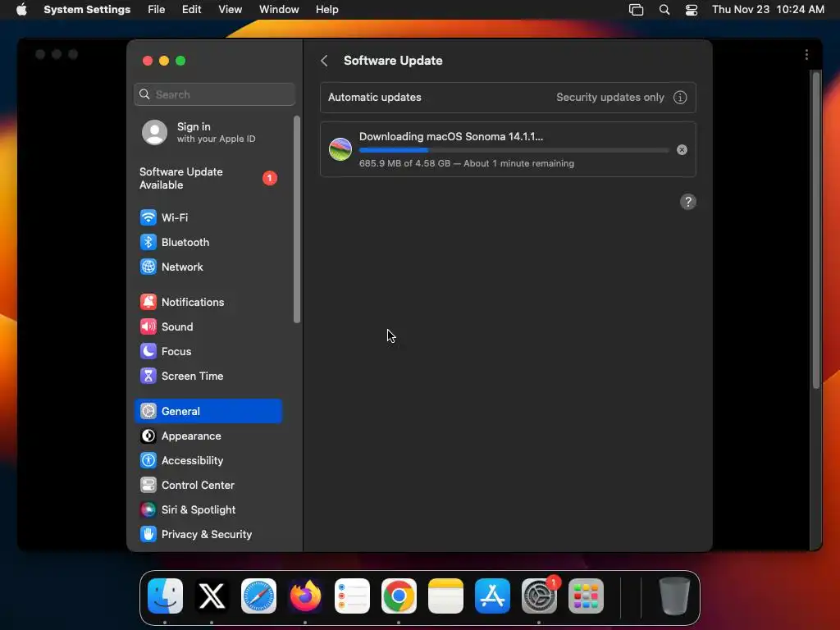Click the macOS Sonoma update icon
The width and height of the screenshot is (840, 630).
pos(340,149)
